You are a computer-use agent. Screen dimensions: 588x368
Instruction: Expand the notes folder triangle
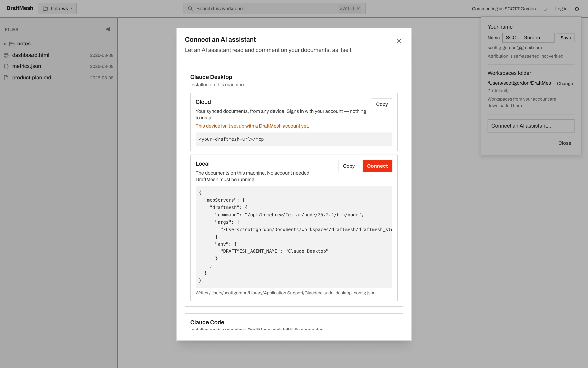(x=5, y=44)
